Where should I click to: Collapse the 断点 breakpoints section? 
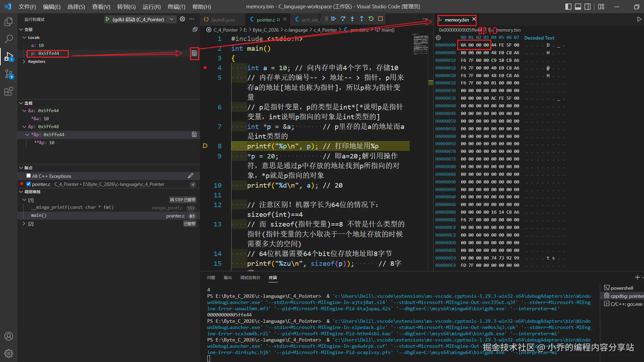point(21,168)
